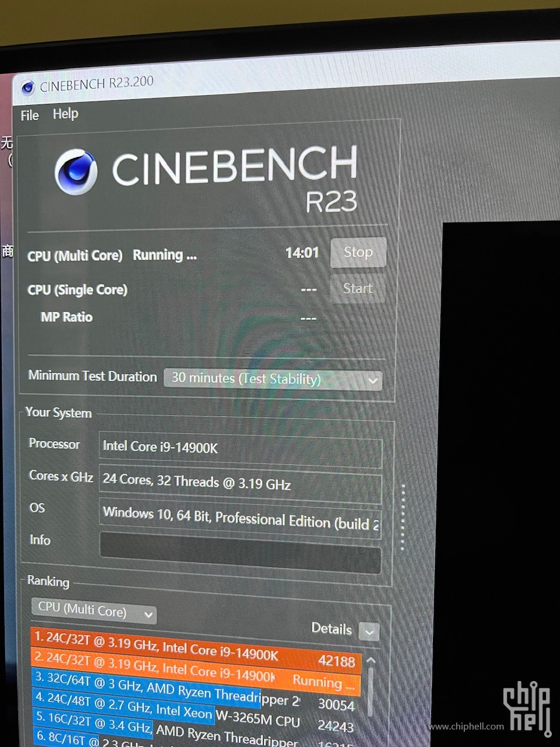560x747 pixels.
Task: Open the Help menu
Action: 65,114
